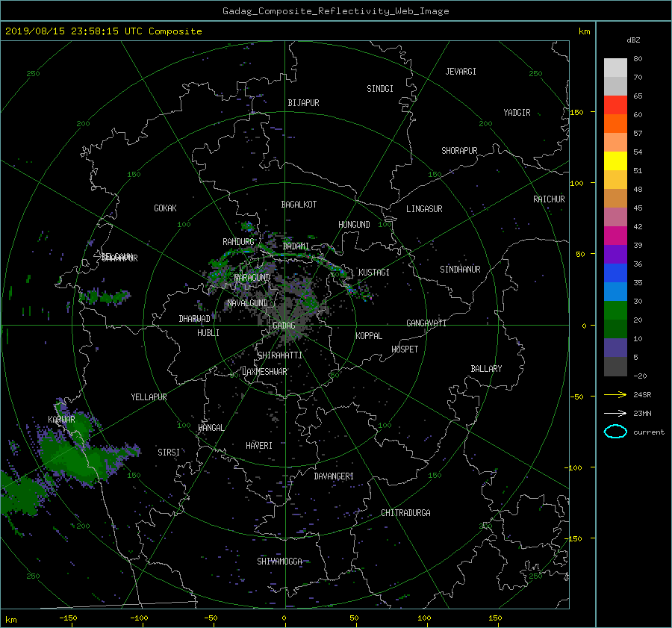Click the BALLARY city label
The image size is (672, 628).
[486, 369]
